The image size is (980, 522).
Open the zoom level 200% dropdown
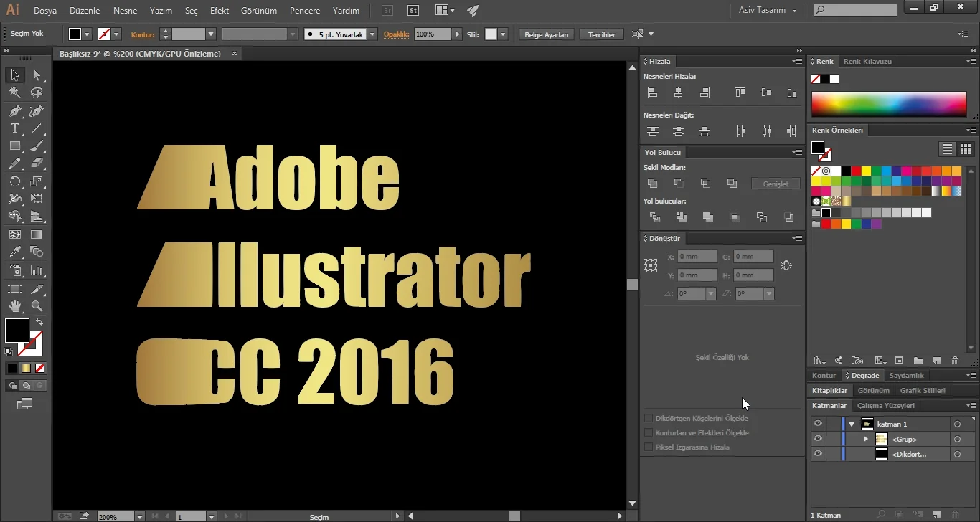pyautogui.click(x=139, y=516)
